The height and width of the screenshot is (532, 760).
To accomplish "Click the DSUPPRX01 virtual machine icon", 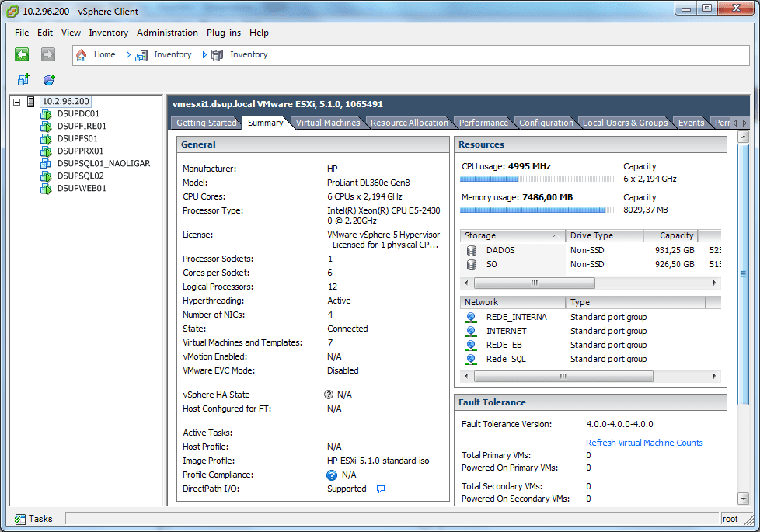I will pos(46,151).
